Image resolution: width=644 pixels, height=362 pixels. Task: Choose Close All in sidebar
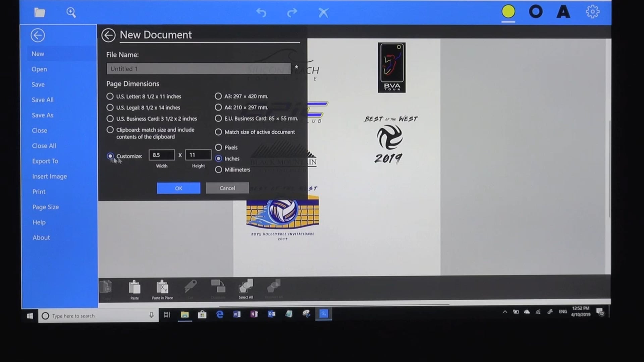(x=44, y=146)
